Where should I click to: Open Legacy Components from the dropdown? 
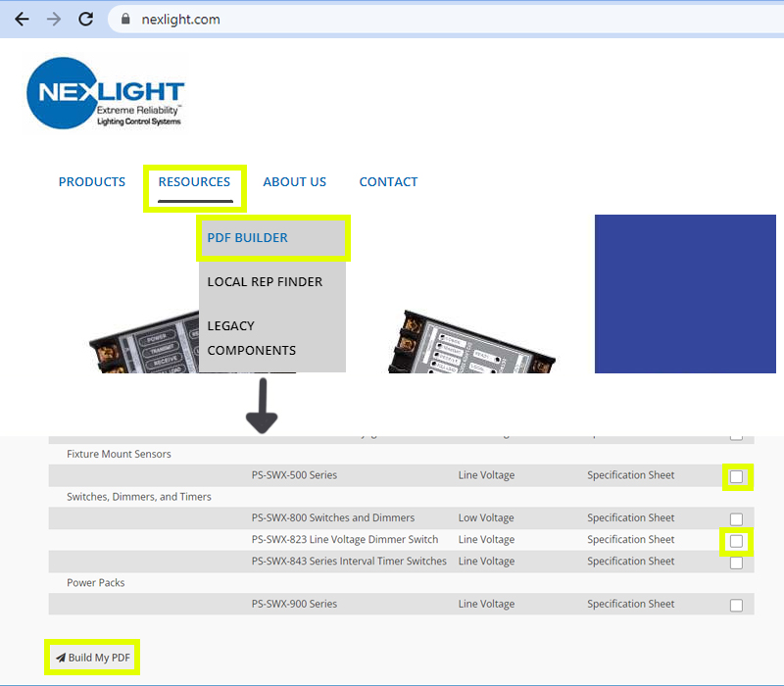point(251,338)
